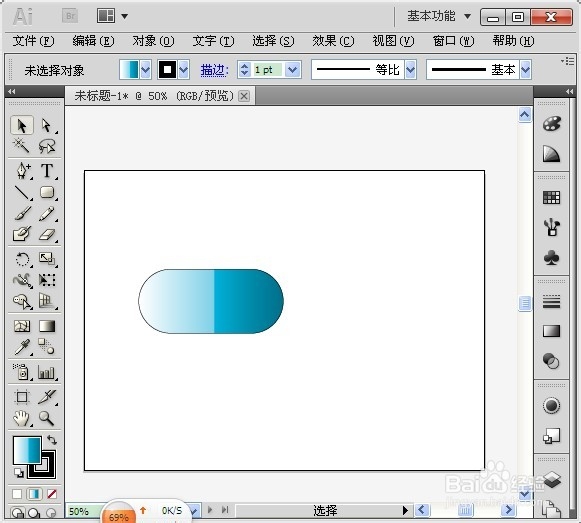Open the 等比 stroke profile dropdown
Viewport: 581px width, 523px height.
[x=411, y=69]
